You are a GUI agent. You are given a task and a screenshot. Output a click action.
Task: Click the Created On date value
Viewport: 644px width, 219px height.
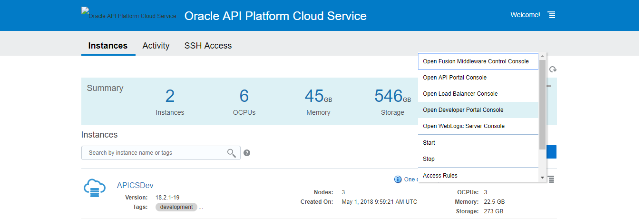coord(380,202)
